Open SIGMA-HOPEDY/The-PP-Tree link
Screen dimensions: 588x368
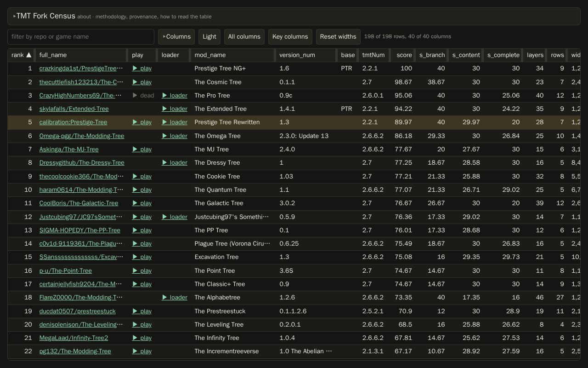tap(80, 230)
